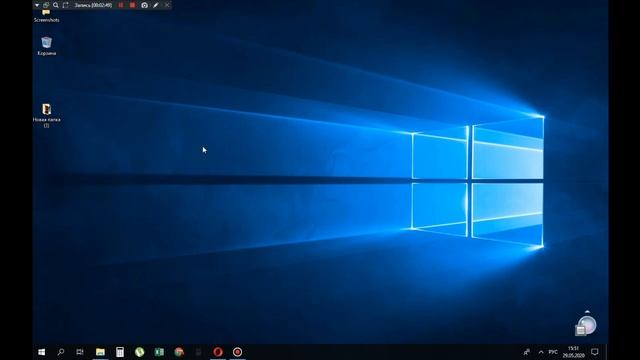The height and width of the screenshot is (360, 640).
Task: Open the People icon in system tray
Action: pyautogui.click(x=527, y=352)
